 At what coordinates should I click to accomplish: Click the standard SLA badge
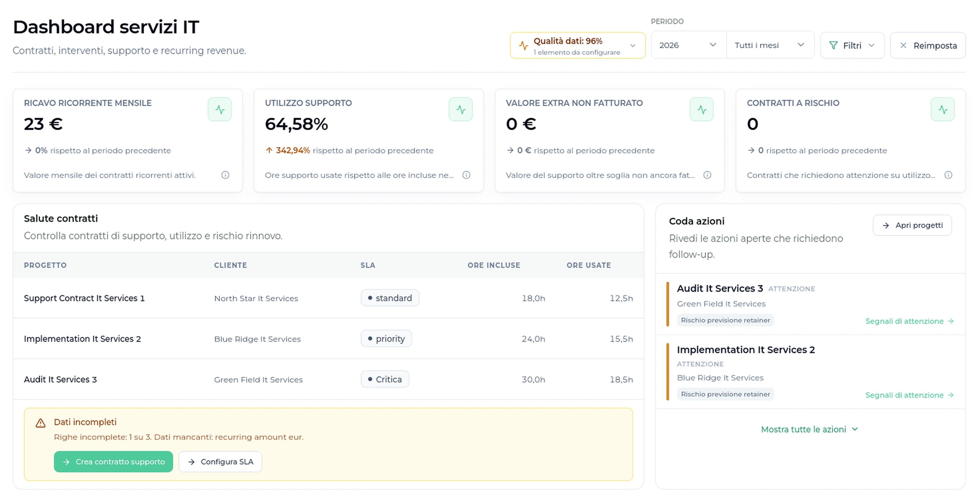(390, 298)
